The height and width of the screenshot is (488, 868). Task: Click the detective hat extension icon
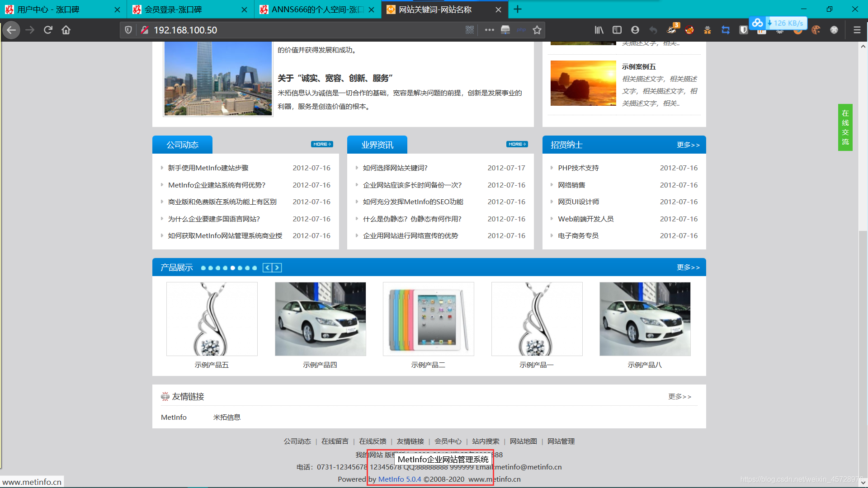coord(708,30)
